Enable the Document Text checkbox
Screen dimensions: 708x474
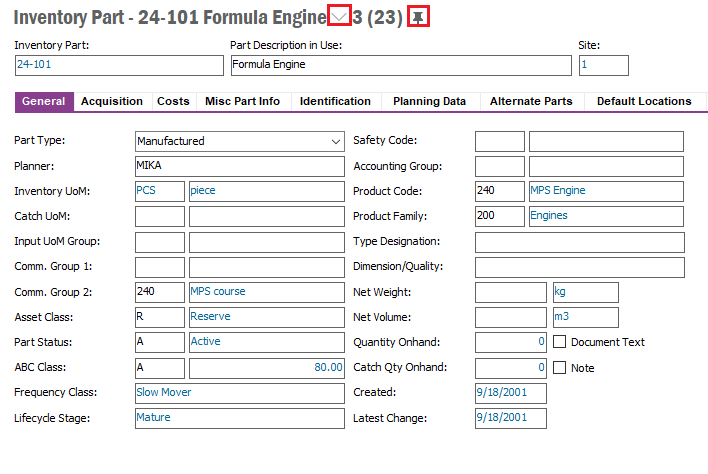tap(560, 342)
